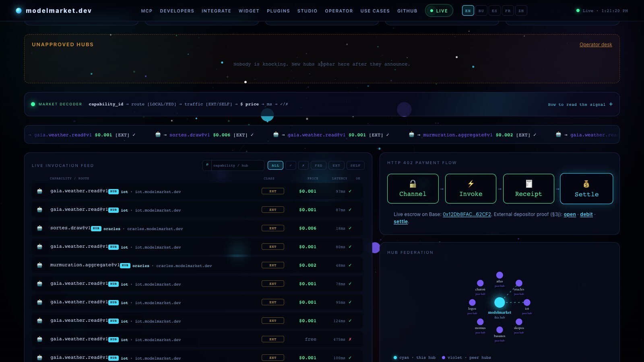644x362 pixels.
Task: Click robot icon on the sortes.draw@v1 feed row
Action: click(x=40, y=228)
